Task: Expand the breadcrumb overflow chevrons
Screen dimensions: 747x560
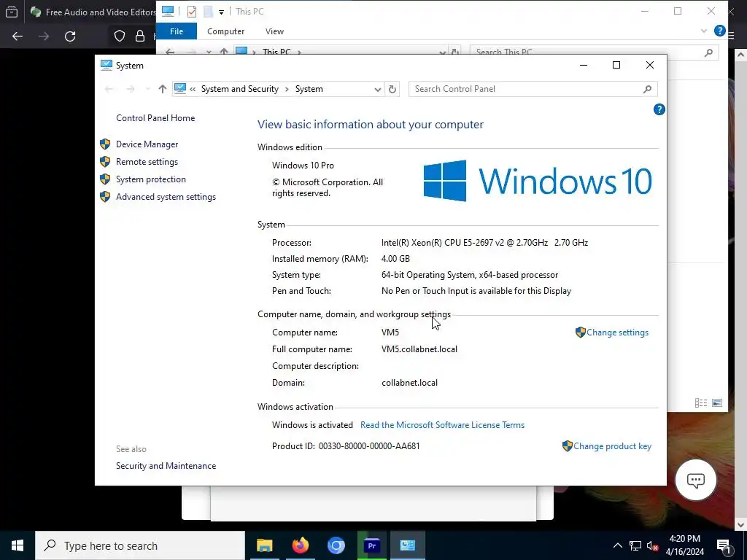Action: pos(193,89)
